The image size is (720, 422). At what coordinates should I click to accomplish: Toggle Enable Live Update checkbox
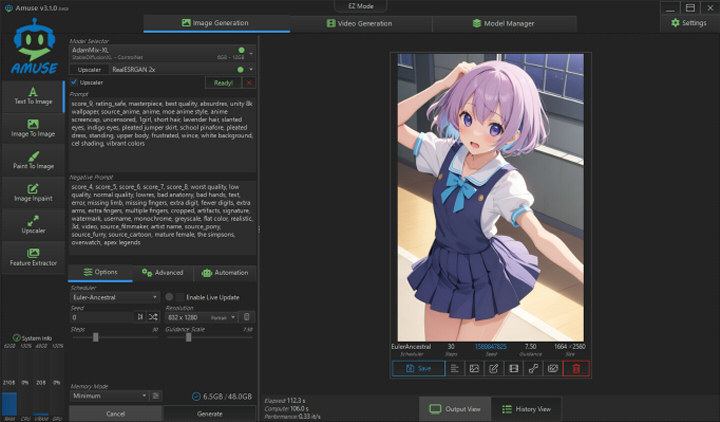tap(180, 297)
